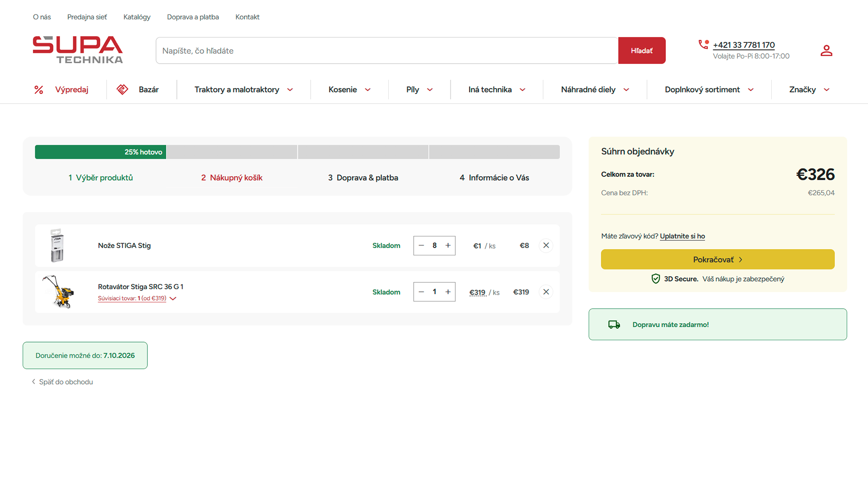Image resolution: width=868 pixels, height=488 pixels.
Task: Open Predajna sieť link
Action: pyautogui.click(x=87, y=17)
